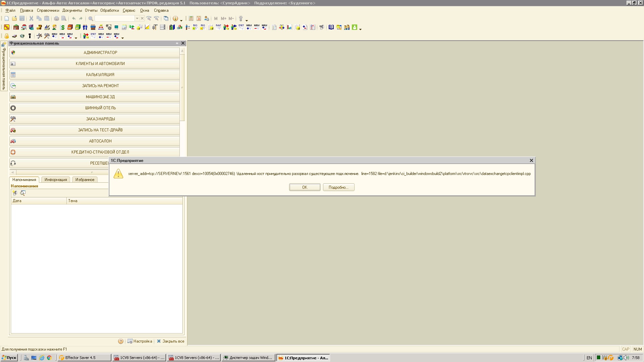Click the question mark help icon near Настройка

click(x=121, y=341)
